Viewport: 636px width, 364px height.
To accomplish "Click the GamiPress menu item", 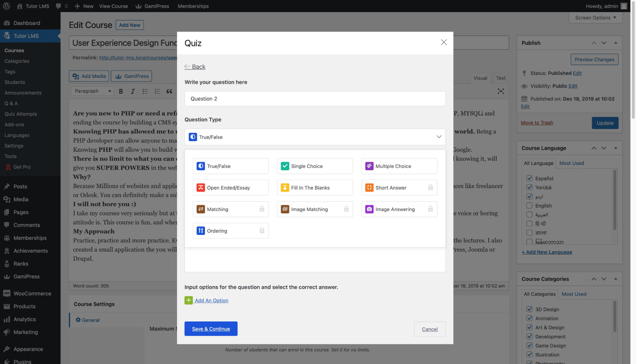I will pyautogui.click(x=26, y=276).
